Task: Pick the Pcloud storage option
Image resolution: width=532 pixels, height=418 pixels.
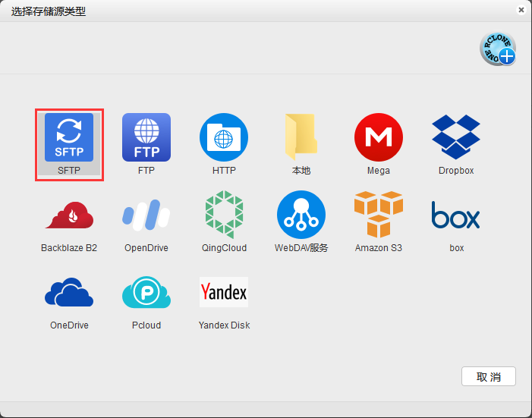Action: point(146,292)
